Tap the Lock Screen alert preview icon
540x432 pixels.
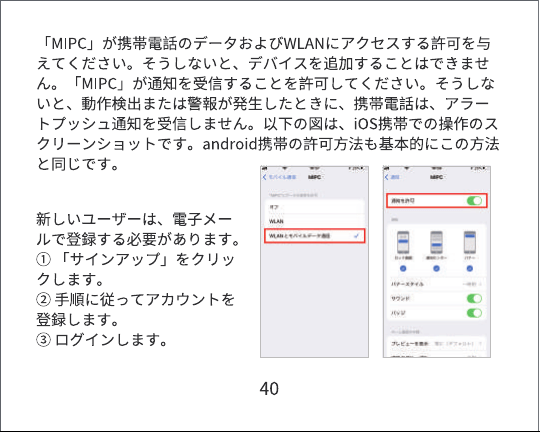(x=403, y=243)
